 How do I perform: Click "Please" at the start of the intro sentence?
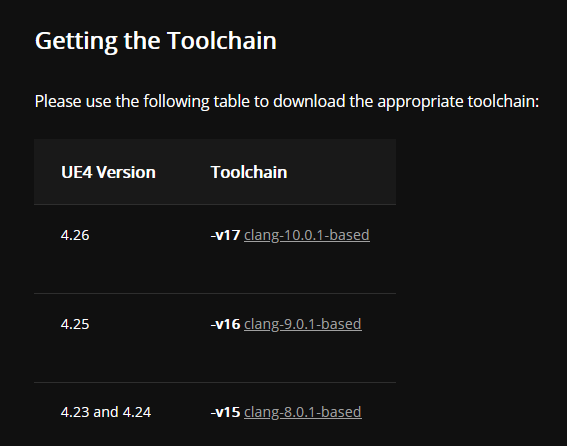pyautogui.click(x=58, y=101)
